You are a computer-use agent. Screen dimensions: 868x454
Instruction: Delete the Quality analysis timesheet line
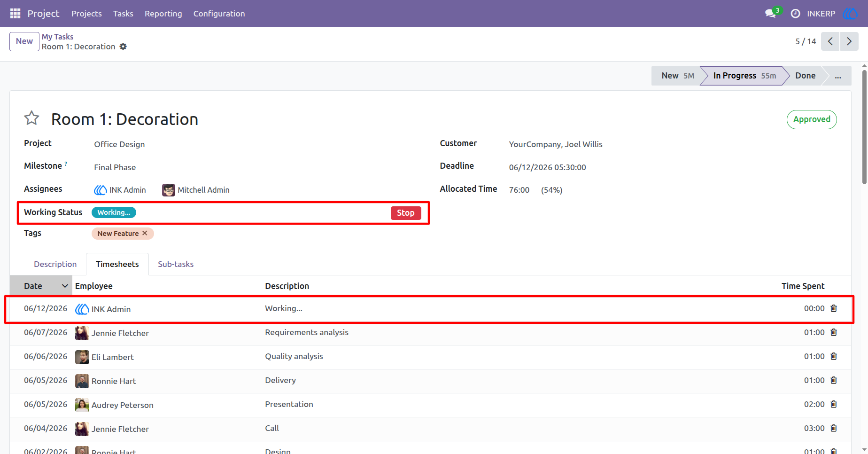pos(834,356)
